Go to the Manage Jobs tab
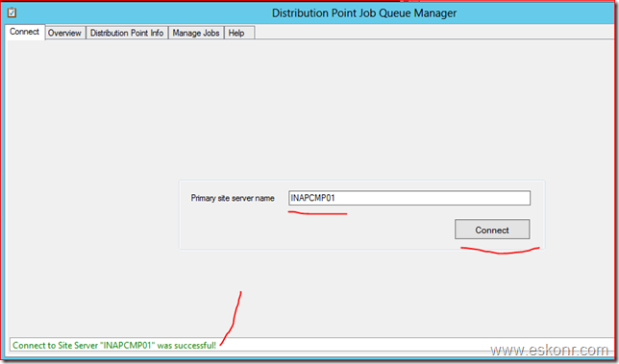The image size is (619, 364). [196, 33]
